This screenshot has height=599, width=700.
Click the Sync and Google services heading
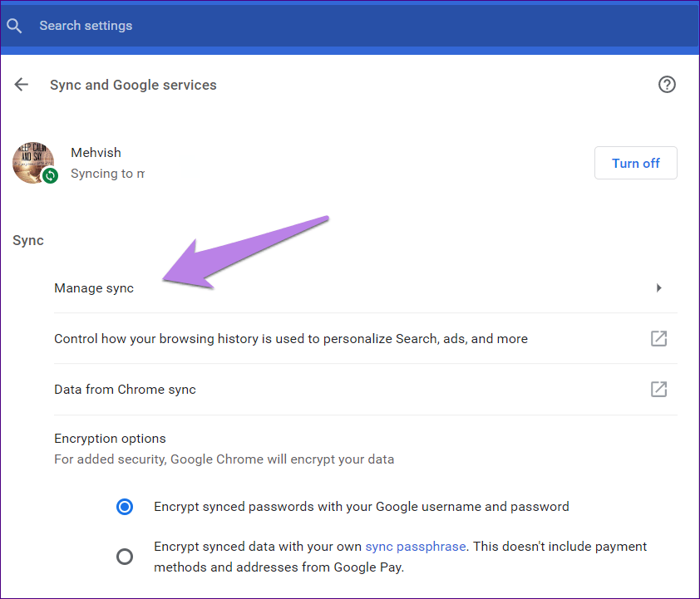[x=133, y=85]
